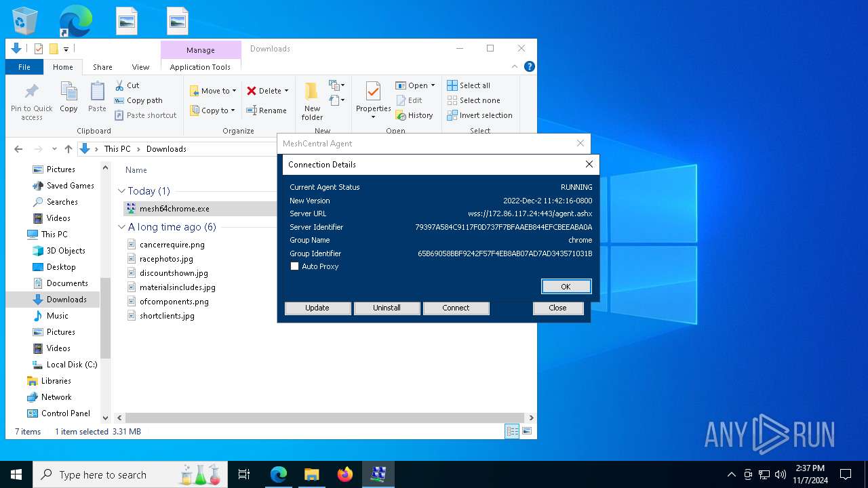Open Explorer Help question mark icon
Image resolution: width=868 pixels, height=488 pixels.
pyautogui.click(x=530, y=66)
